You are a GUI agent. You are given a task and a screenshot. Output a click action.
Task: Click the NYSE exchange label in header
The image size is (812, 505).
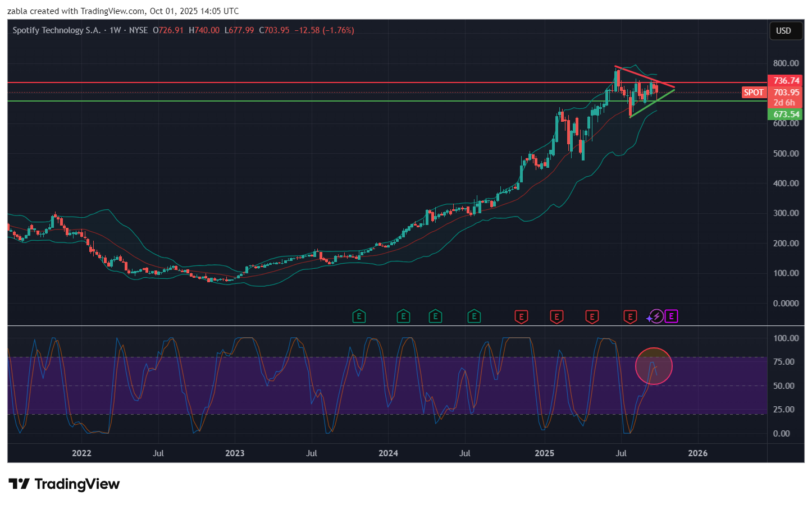point(138,30)
